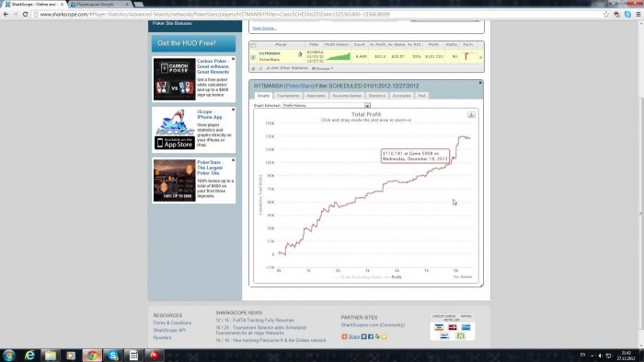The image size is (644, 362).
Task: Switch to the Opponents tab
Action: click(x=316, y=96)
